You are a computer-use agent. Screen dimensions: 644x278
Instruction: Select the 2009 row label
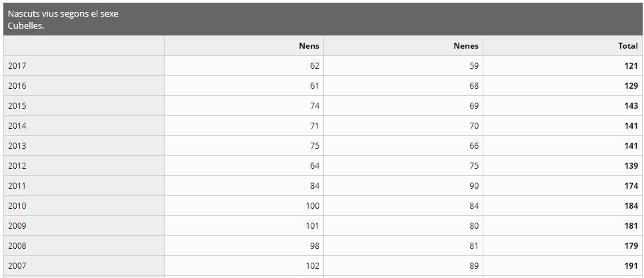click(17, 226)
